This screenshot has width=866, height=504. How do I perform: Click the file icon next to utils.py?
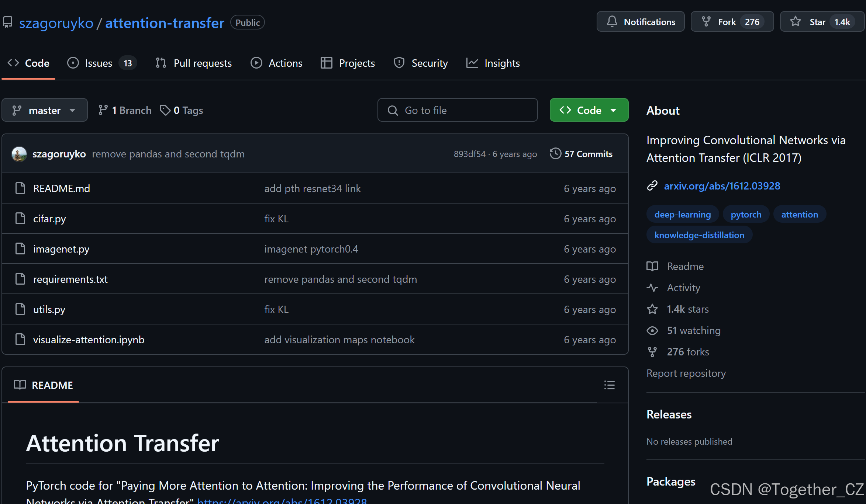point(20,309)
